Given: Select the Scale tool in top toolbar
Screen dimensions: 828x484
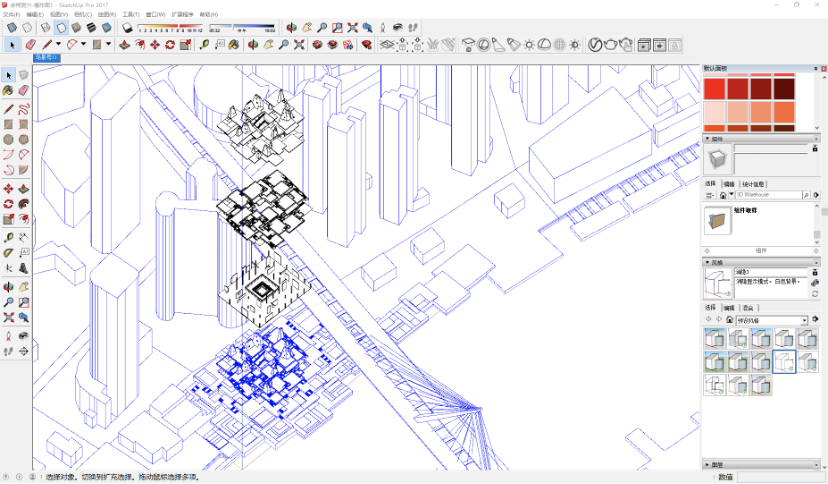Looking at the screenshot, I should coord(185,45).
